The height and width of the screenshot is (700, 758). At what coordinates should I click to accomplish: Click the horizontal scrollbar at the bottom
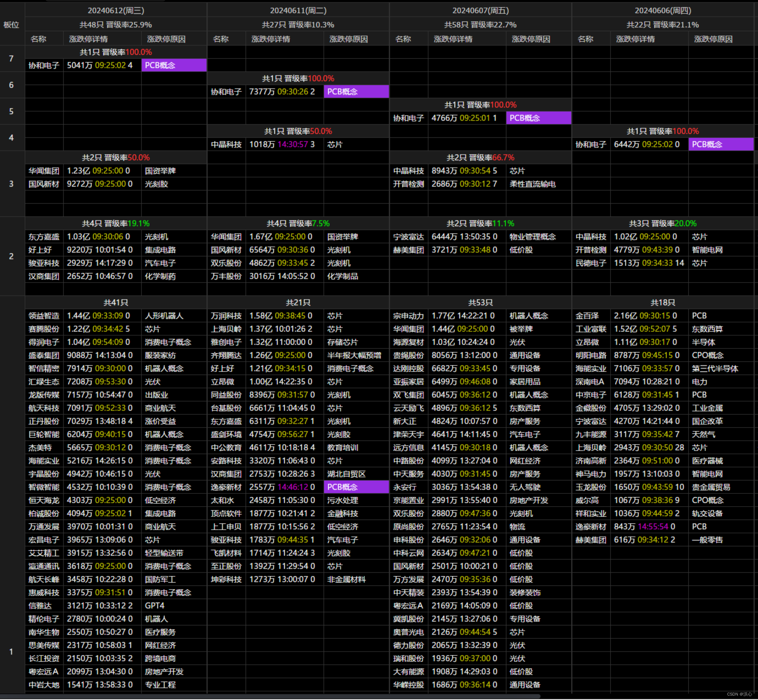click(270, 696)
